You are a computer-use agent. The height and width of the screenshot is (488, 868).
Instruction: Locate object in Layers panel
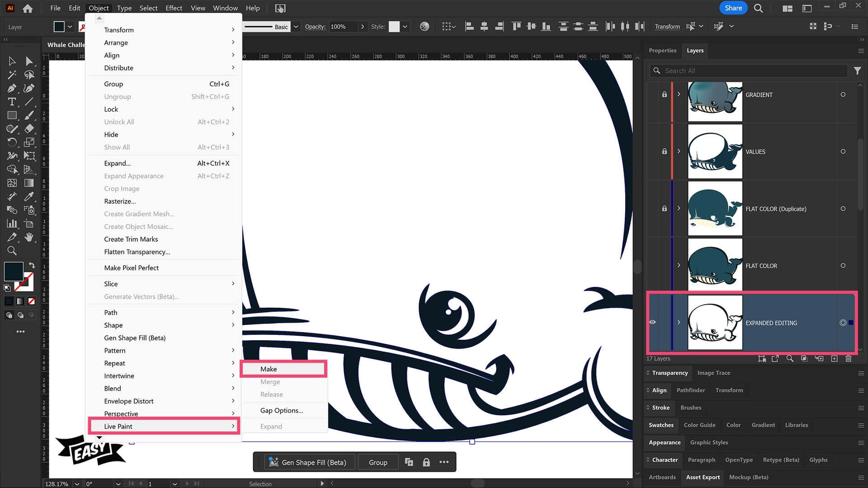pos(790,359)
